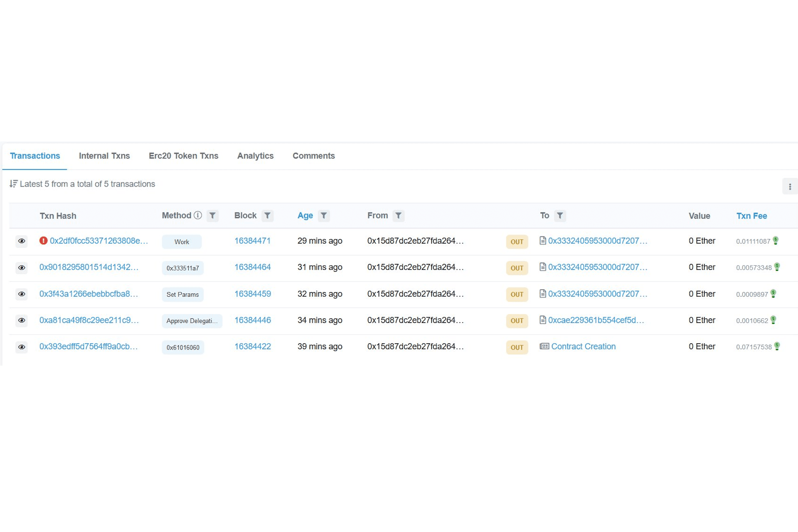Click the contract document icon beside 0xcae229361b554cef5d
Image resolution: width=798 pixels, height=532 pixels.
point(542,320)
